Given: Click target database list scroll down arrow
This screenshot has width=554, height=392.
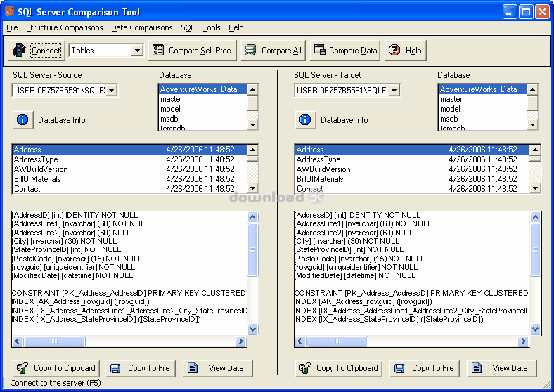Looking at the screenshot, I should pyautogui.click(x=532, y=124).
